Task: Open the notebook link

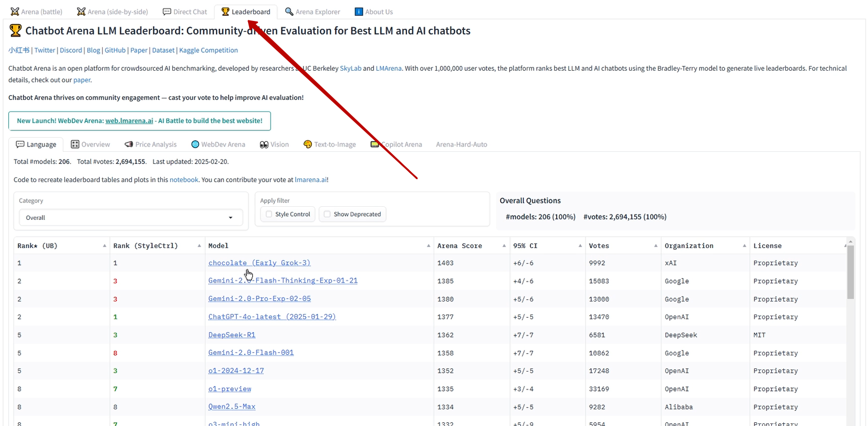Action: pos(184,180)
